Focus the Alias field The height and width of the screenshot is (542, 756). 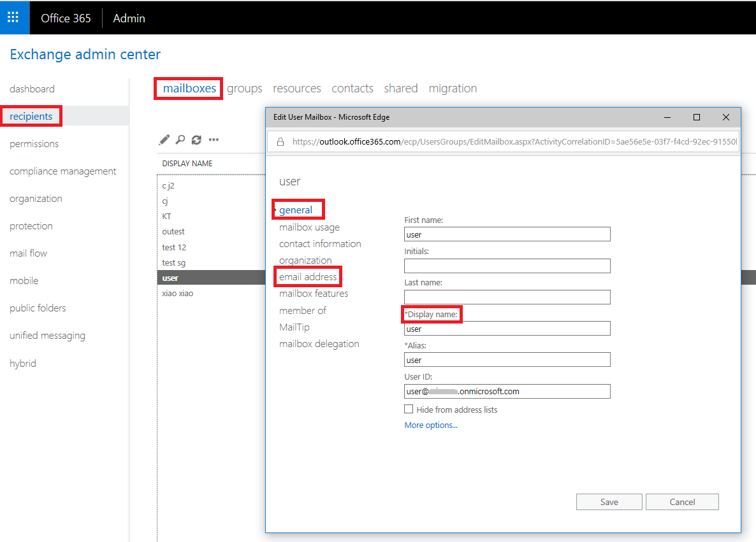tap(507, 360)
